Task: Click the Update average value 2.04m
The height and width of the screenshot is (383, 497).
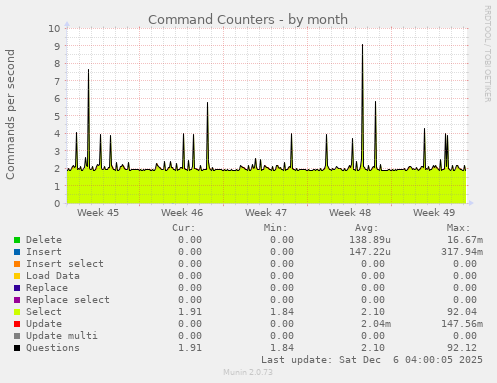Action: click(376, 324)
